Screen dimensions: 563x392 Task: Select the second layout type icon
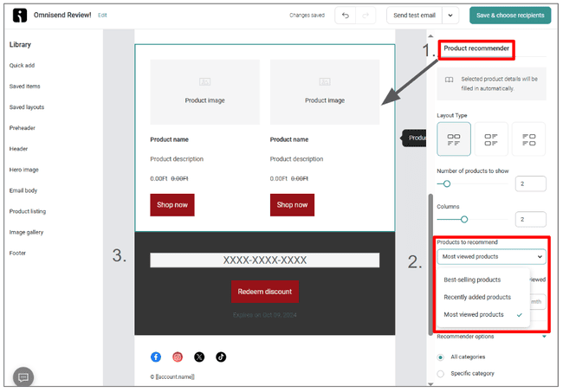click(x=491, y=139)
